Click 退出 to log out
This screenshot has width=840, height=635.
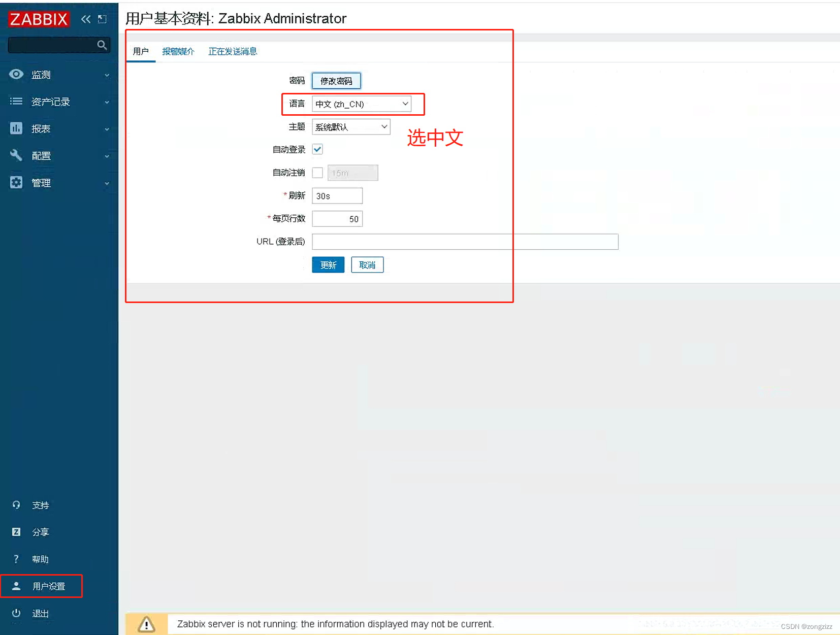coord(41,614)
